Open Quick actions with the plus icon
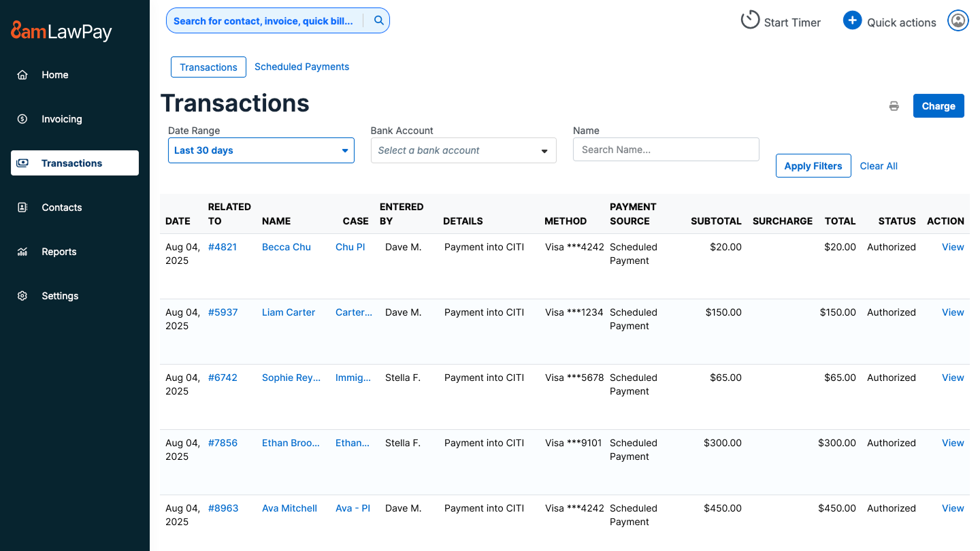This screenshot has height=551, width=980. [x=852, y=20]
